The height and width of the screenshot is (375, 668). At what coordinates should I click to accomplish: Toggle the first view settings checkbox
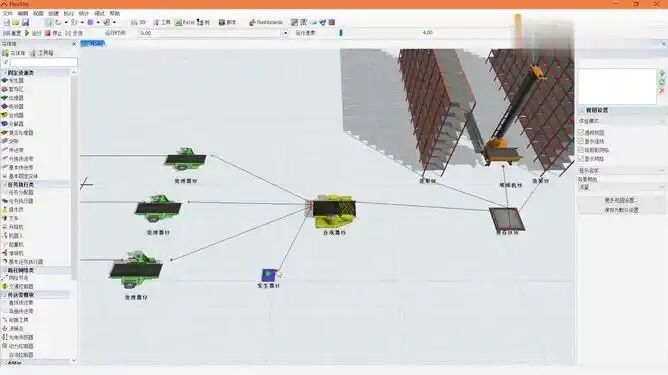coord(581,133)
